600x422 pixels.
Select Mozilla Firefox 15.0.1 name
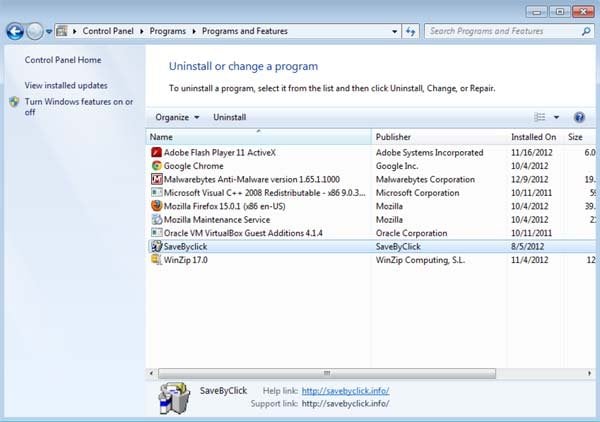225,206
